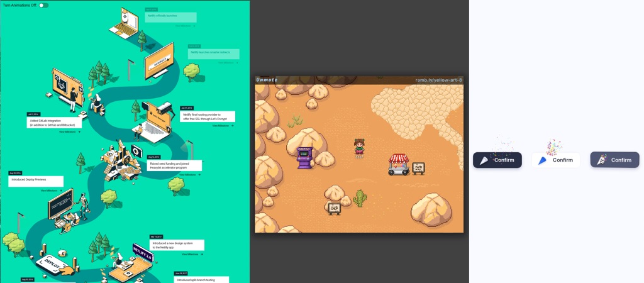This screenshot has width=644, height=283.
Task: Click the wooden sign beside the market cart
Action: click(x=418, y=168)
